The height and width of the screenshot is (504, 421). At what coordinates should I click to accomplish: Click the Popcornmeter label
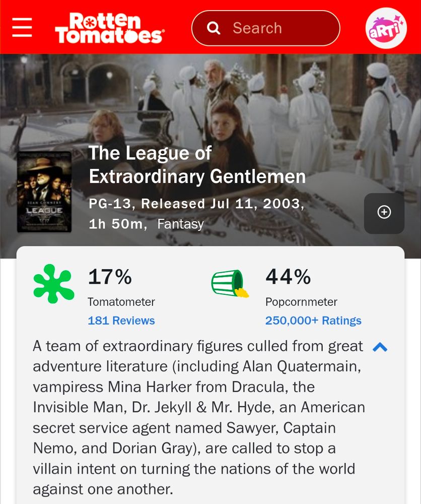(x=301, y=302)
